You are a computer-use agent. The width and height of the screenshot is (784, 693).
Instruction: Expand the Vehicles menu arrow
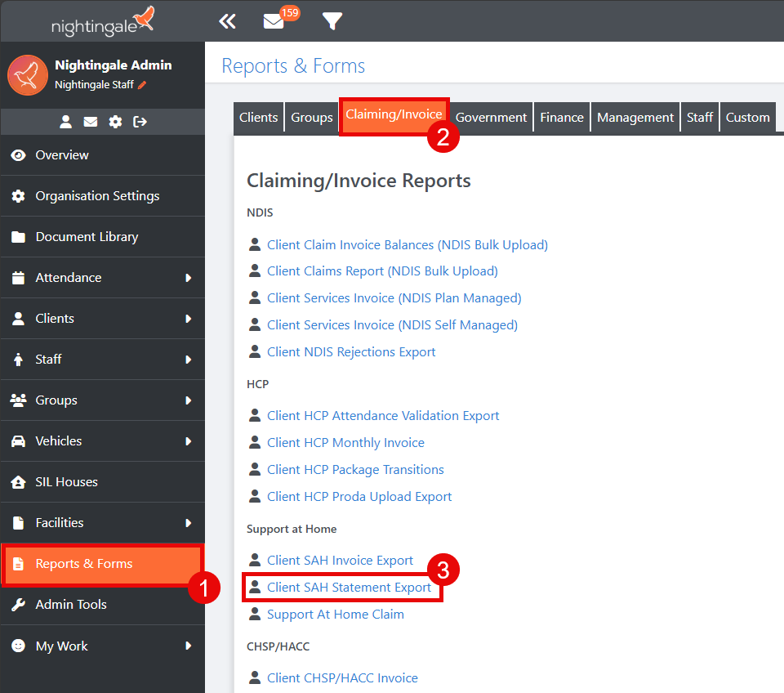(x=189, y=441)
